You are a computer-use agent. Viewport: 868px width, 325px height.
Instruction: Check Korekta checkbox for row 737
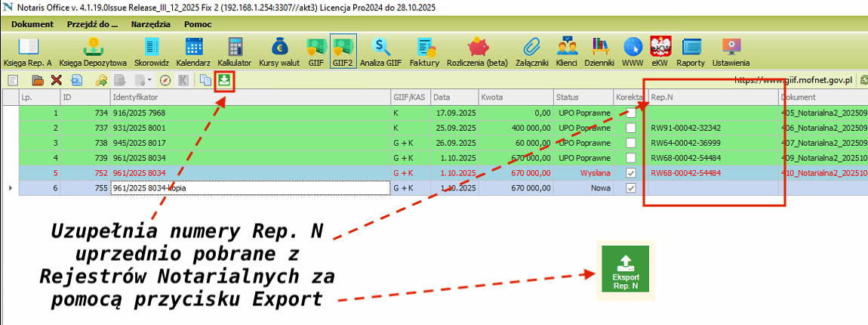click(x=631, y=128)
